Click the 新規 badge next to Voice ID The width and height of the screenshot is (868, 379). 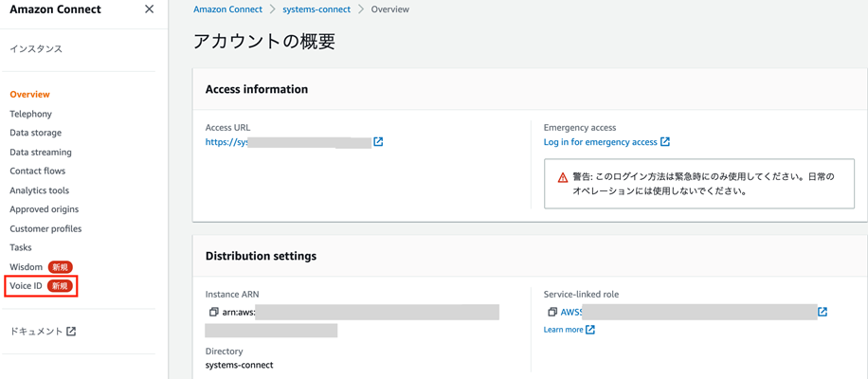pyautogui.click(x=61, y=286)
